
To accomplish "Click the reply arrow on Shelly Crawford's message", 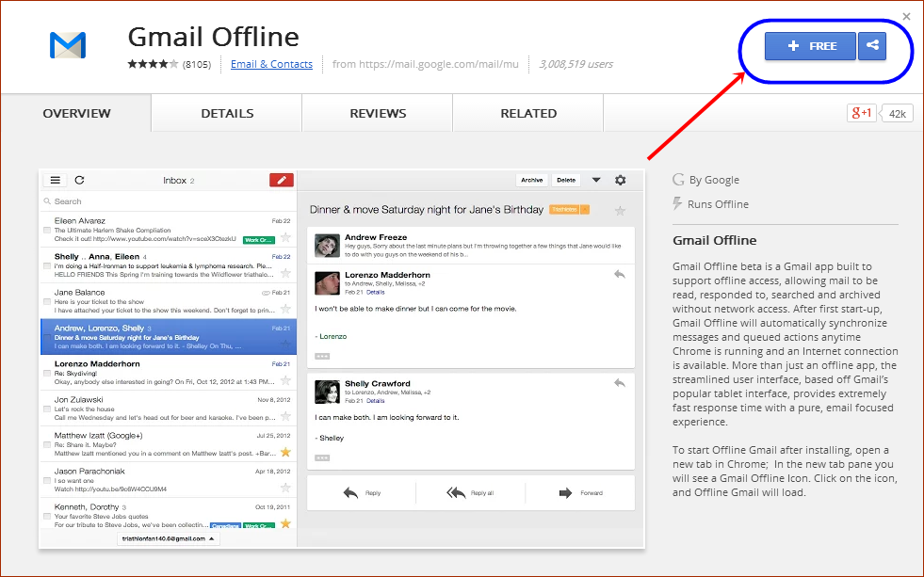I will point(620,383).
